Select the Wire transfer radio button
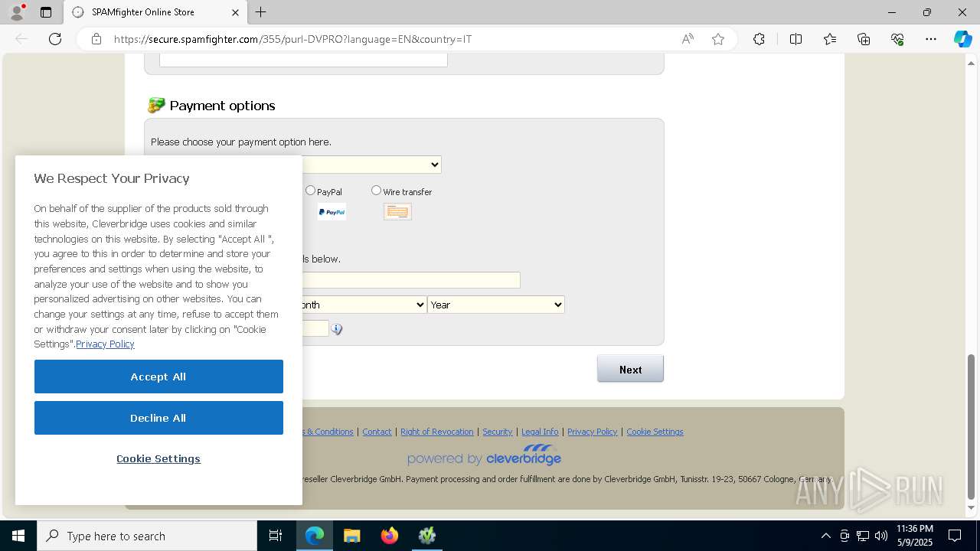Screen dimensions: 980x551 point(376,191)
